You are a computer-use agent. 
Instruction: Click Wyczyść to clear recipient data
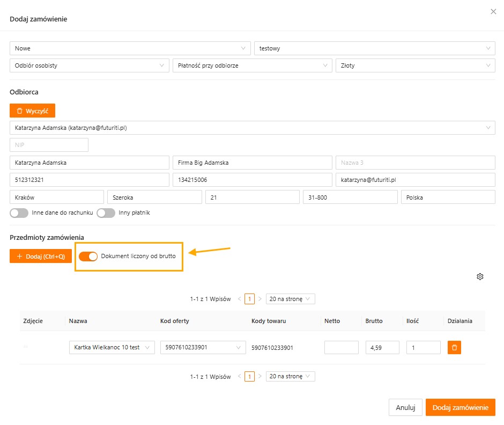coord(32,111)
